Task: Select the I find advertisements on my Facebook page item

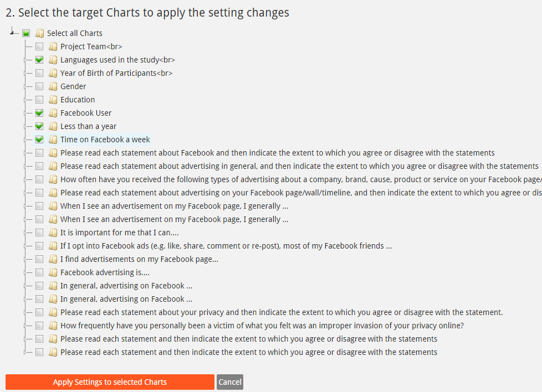Action: [139, 259]
